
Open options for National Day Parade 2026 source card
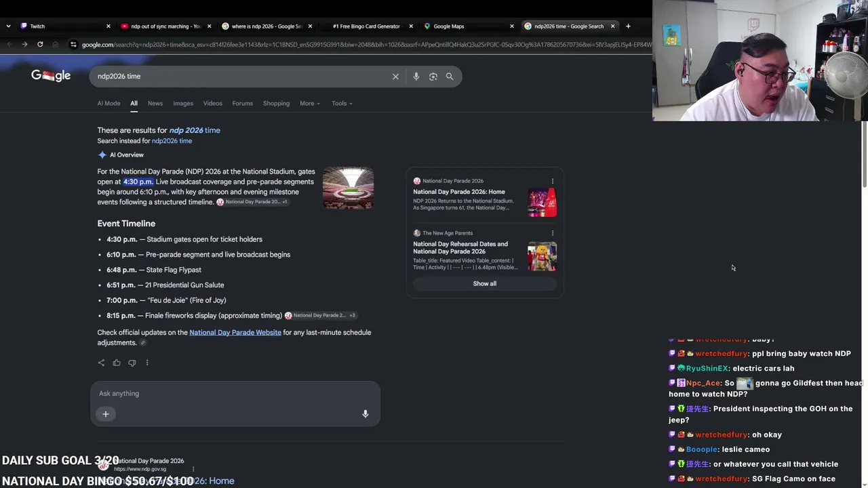[x=553, y=181]
